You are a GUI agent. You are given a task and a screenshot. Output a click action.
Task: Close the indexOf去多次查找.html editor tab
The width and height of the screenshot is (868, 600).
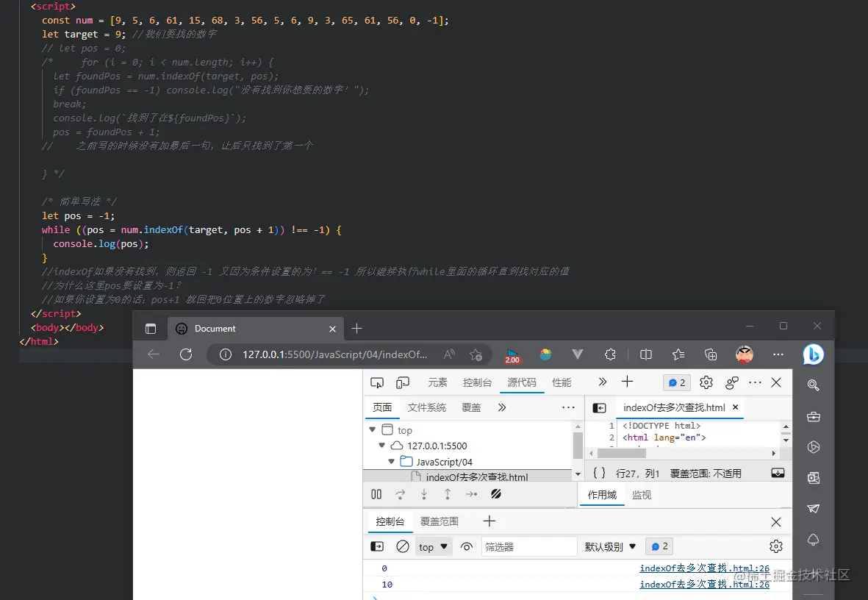tap(735, 407)
